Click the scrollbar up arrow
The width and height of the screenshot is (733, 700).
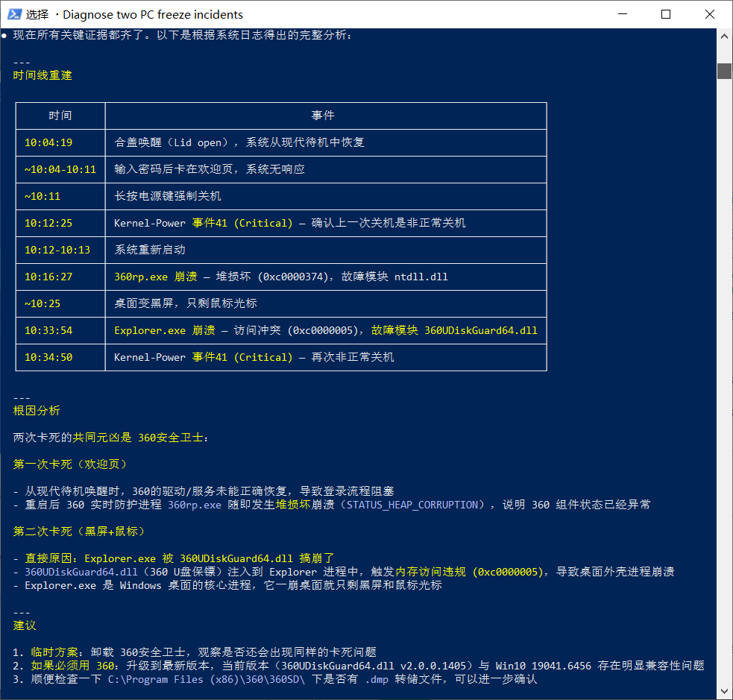[724, 37]
